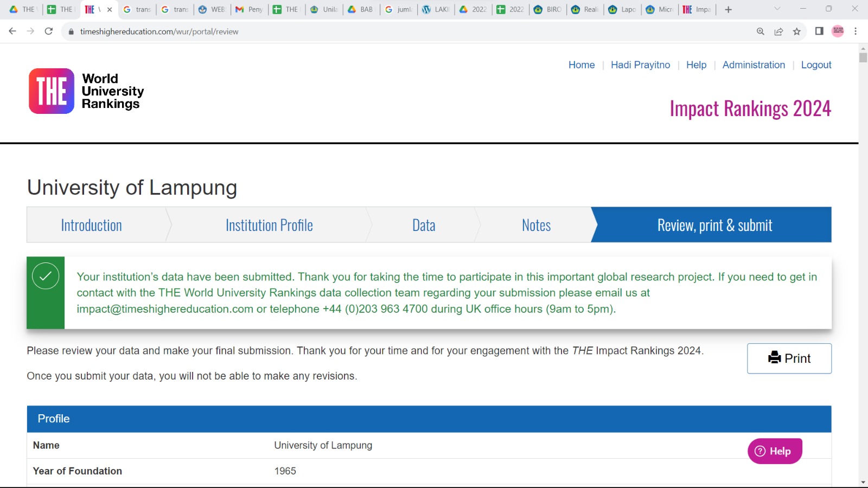Click the pink floating Help button
868x488 pixels.
click(774, 451)
